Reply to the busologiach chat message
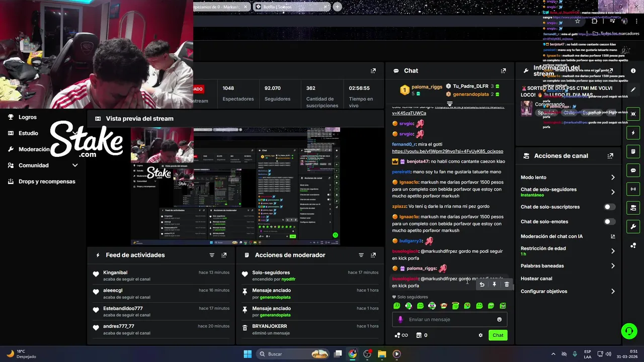The width and height of the screenshot is (644, 362). 482,285
